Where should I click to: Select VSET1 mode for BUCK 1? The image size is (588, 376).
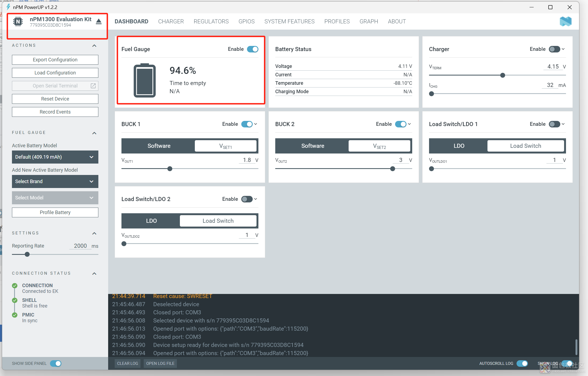(x=226, y=146)
